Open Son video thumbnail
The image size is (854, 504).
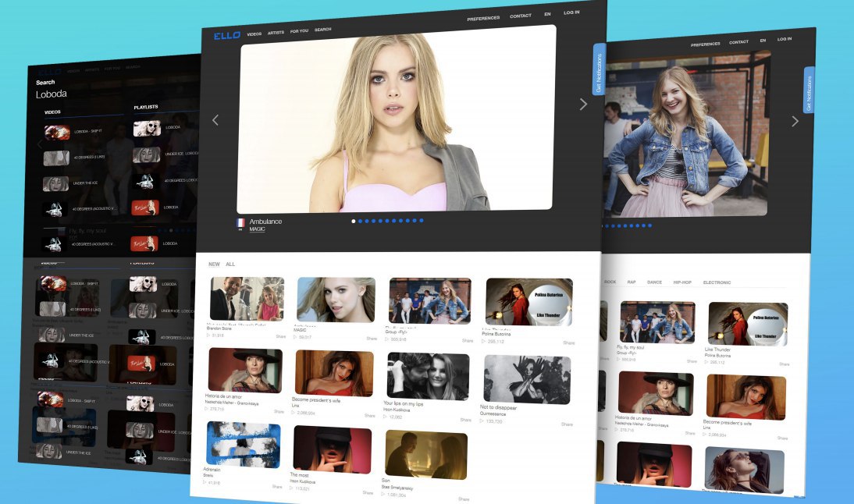[426, 455]
